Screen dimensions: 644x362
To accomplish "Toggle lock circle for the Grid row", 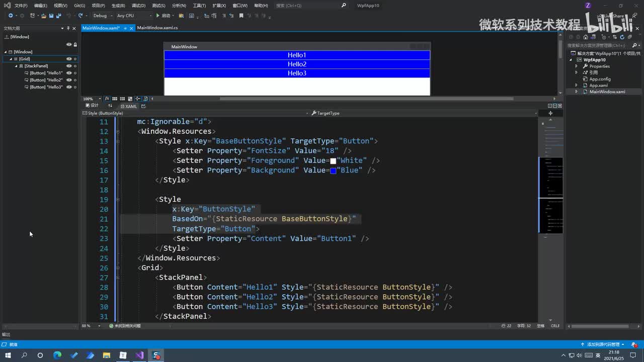I will [x=75, y=59].
